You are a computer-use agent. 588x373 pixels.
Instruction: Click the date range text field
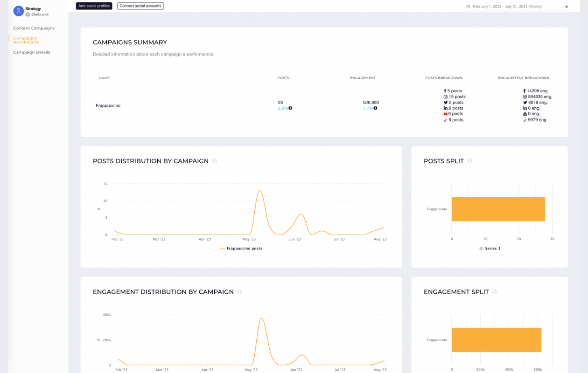517,7
